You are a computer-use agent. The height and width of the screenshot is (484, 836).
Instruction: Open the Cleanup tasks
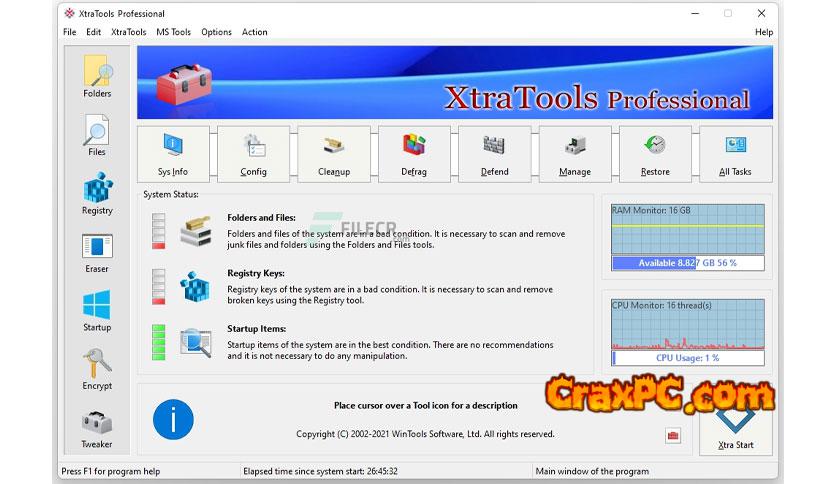pyautogui.click(x=334, y=154)
